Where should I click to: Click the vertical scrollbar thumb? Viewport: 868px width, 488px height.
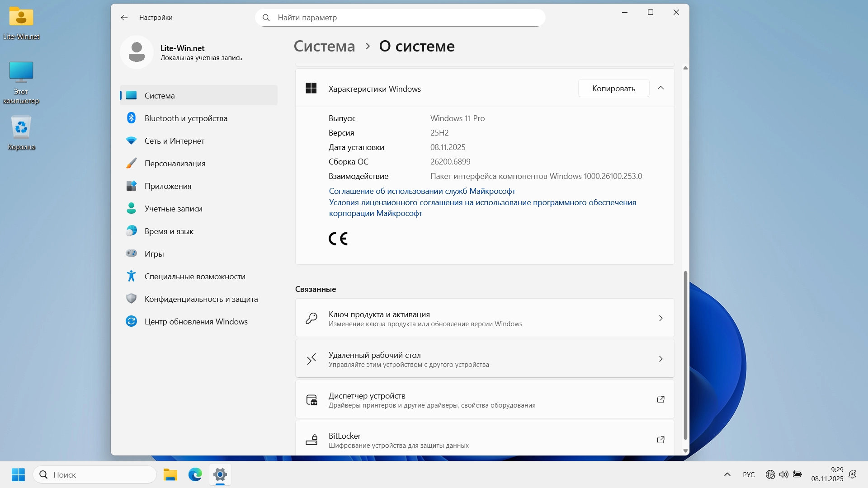click(685, 355)
